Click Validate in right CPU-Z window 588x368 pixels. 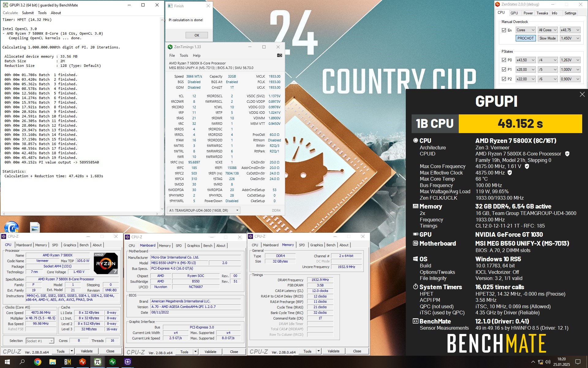tap(334, 351)
